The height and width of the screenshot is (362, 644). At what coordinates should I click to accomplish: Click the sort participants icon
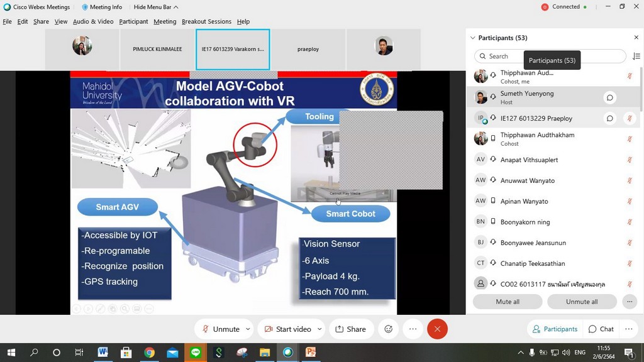[x=636, y=56]
